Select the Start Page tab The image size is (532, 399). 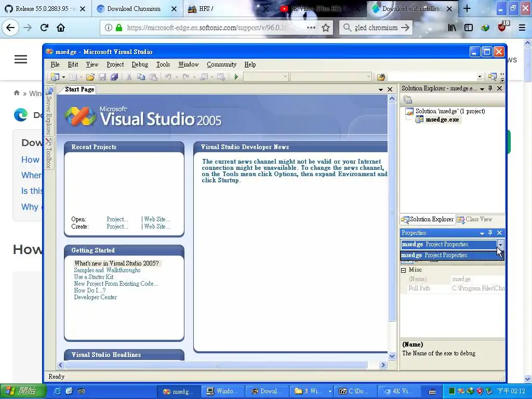click(79, 89)
